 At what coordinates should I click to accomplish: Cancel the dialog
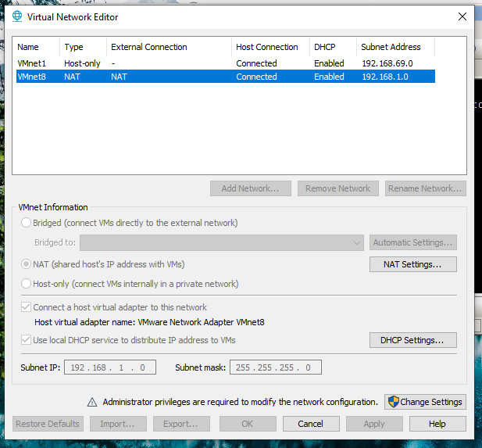[x=311, y=424]
